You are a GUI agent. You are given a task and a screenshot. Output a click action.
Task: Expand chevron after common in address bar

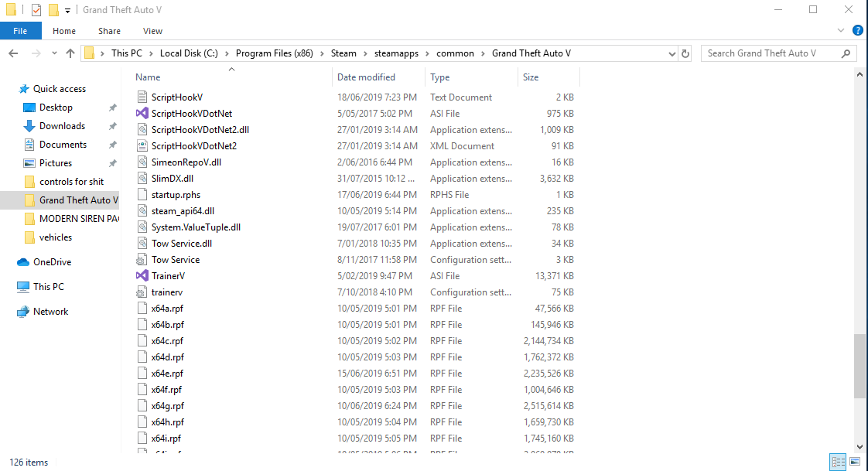click(483, 53)
